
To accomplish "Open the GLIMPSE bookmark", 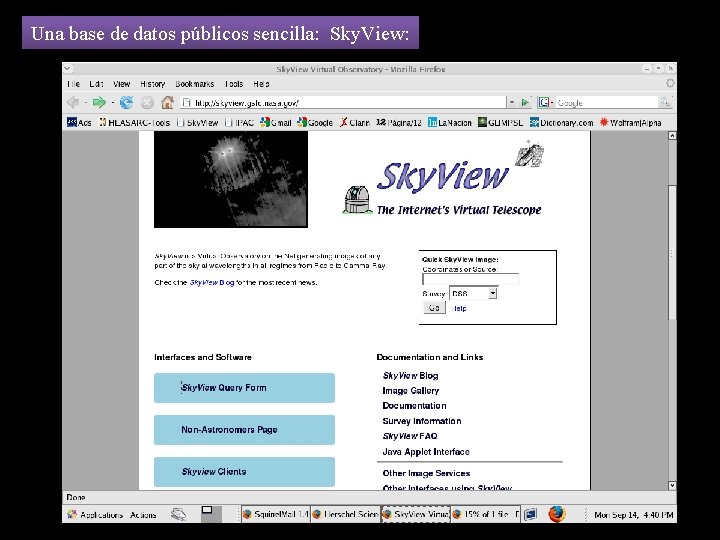I will pos(500,123).
